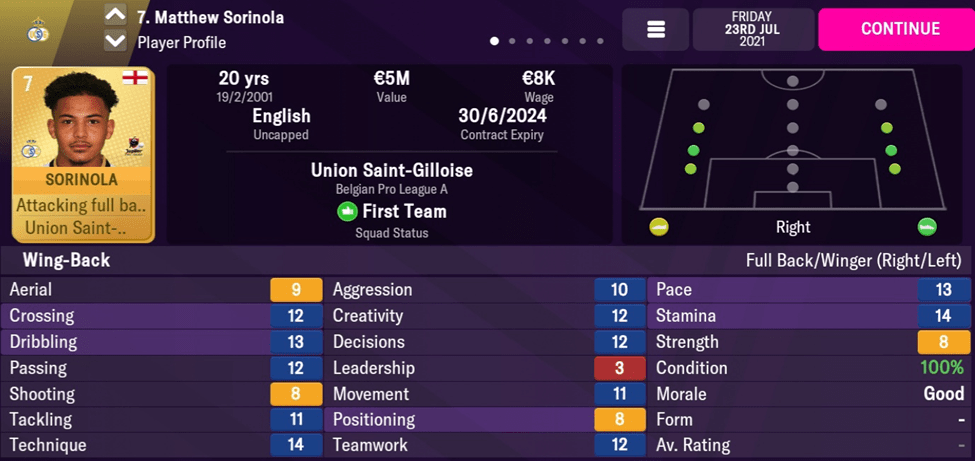Viewport: 975px width, 461px height.
Task: Jump to the last profile page dot
Action: (600, 42)
